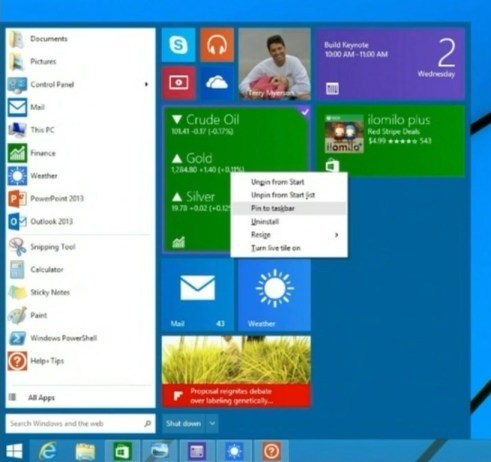The height and width of the screenshot is (462, 491).
Task: Open the Weather app on taskbar
Action: tap(234, 451)
